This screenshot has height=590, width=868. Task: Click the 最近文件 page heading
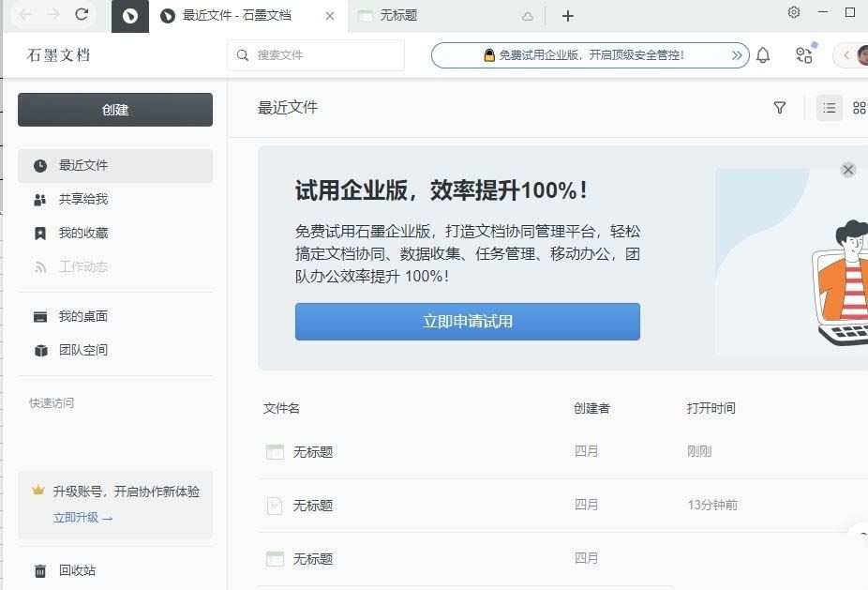tap(288, 107)
